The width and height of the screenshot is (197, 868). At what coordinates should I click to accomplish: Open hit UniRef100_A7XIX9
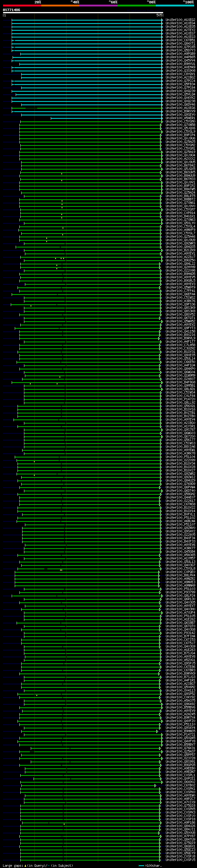tap(180, 802)
